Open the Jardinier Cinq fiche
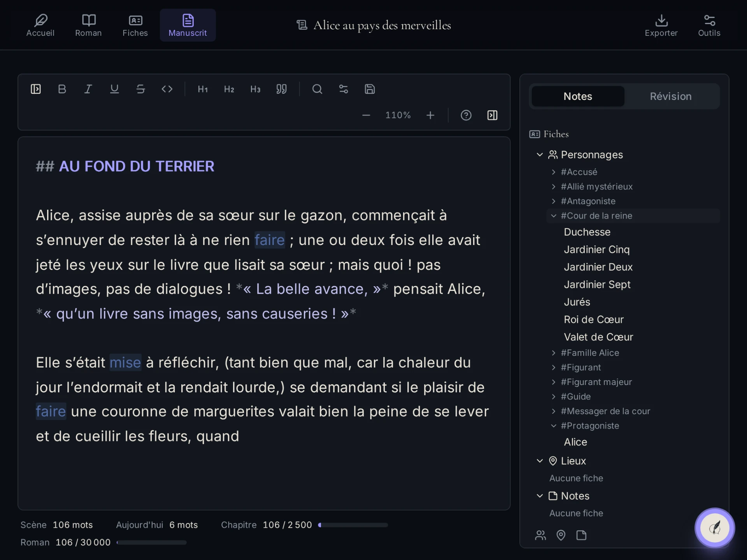Screen dimensions: 747x560 point(596,250)
